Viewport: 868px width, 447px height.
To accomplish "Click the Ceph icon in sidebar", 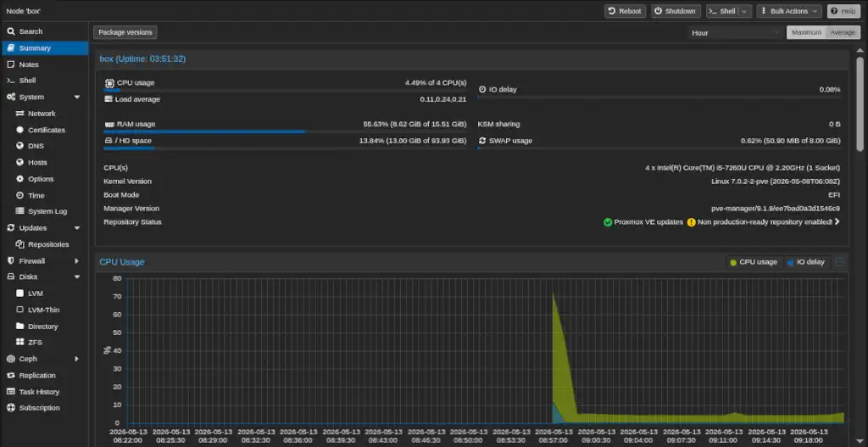I will tap(10, 359).
